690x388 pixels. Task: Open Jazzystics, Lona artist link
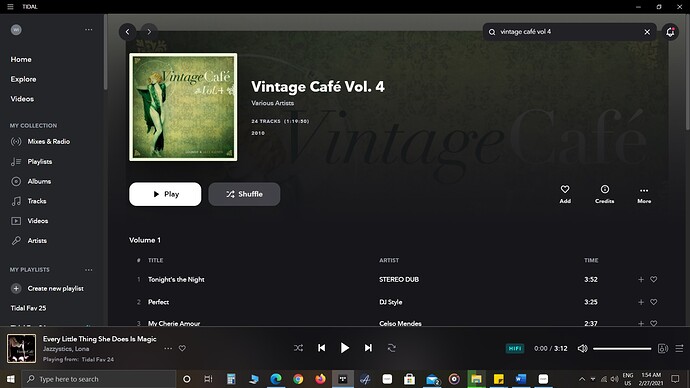(66, 349)
